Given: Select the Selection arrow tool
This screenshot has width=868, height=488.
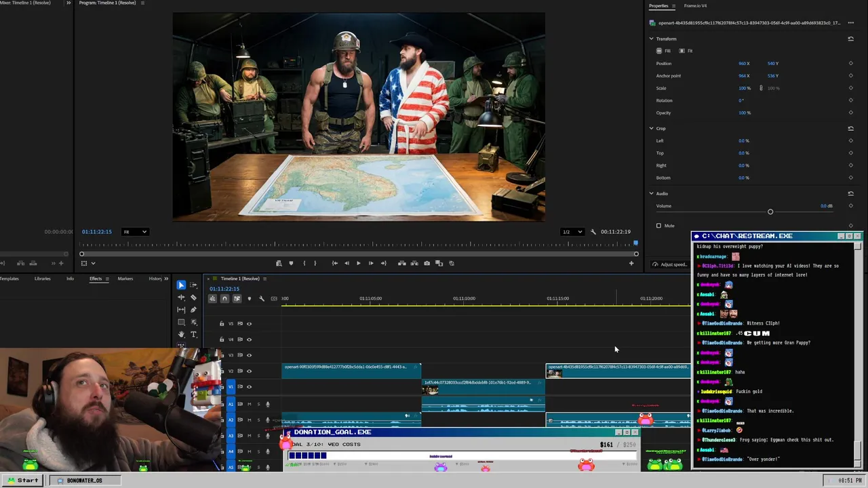Looking at the screenshot, I should pyautogui.click(x=181, y=285).
